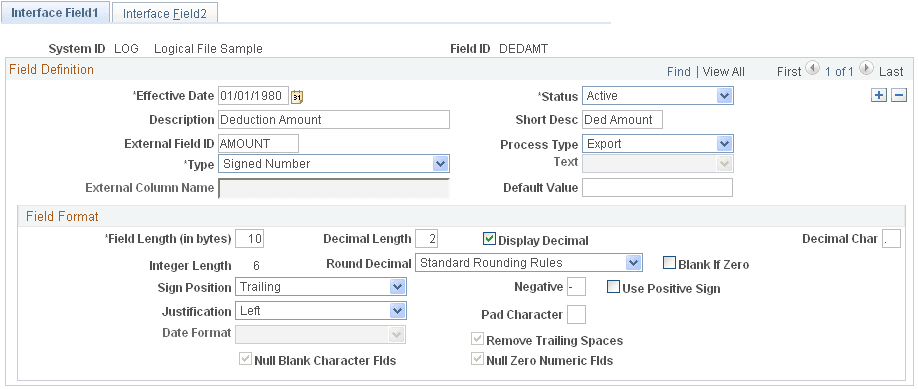Click the Field Length input box
The height and width of the screenshot is (389, 918).
[x=249, y=239]
